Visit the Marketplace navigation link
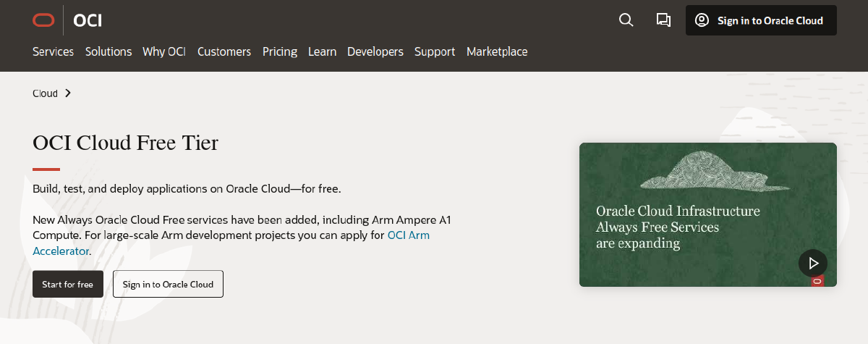This screenshot has width=868, height=344. (497, 51)
